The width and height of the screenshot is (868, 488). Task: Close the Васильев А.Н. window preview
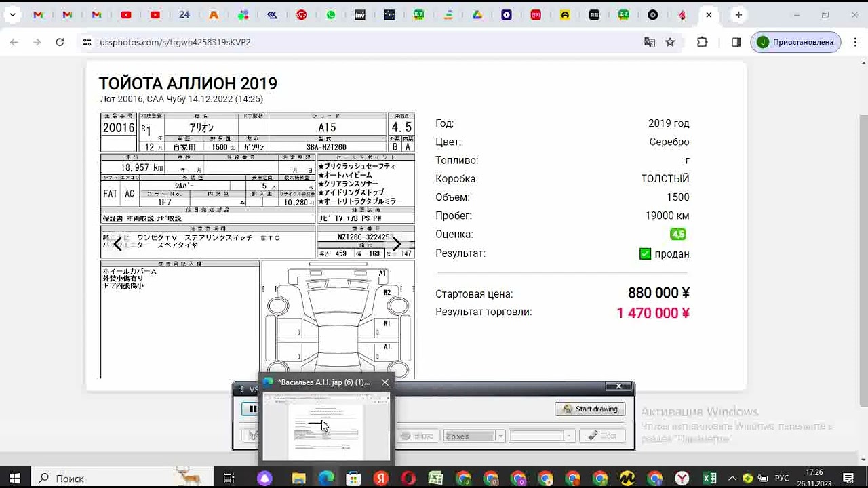click(x=385, y=382)
